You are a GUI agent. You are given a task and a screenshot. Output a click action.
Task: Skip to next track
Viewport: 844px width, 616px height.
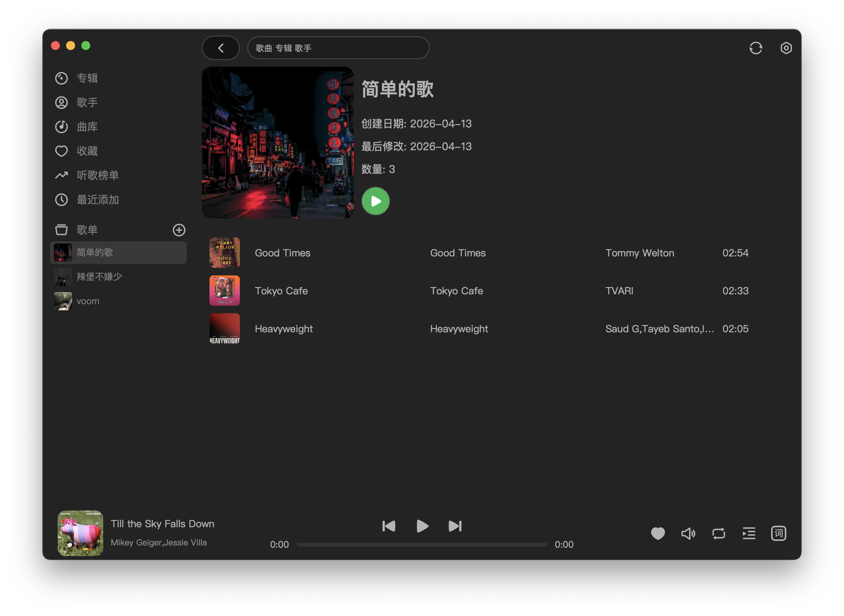pyautogui.click(x=455, y=526)
